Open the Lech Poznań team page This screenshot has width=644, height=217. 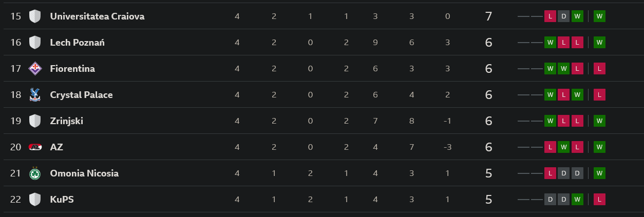[x=77, y=43]
